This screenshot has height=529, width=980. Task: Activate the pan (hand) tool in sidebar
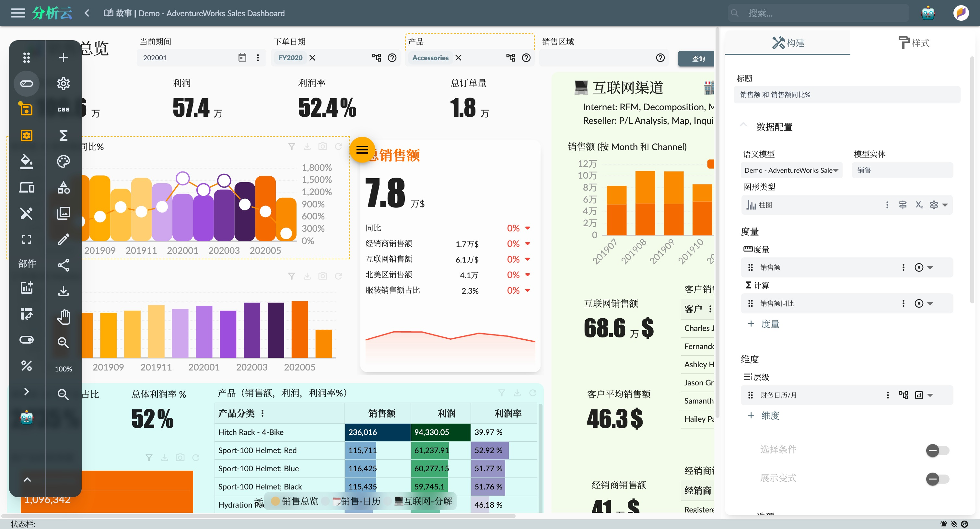coord(63,317)
